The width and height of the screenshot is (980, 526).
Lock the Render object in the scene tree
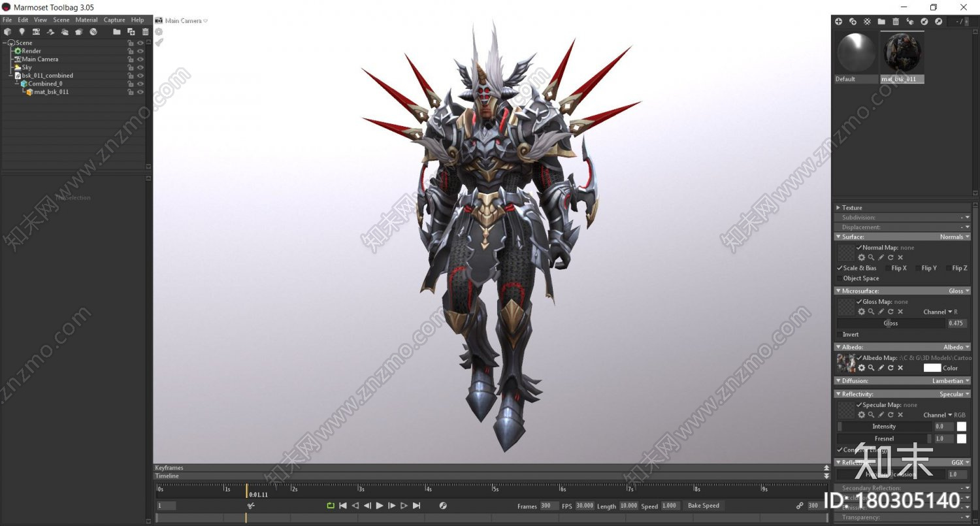(x=130, y=51)
